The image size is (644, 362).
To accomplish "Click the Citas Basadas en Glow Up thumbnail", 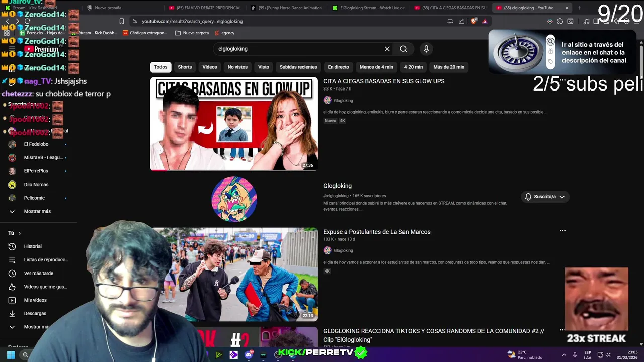I will click(x=234, y=124).
